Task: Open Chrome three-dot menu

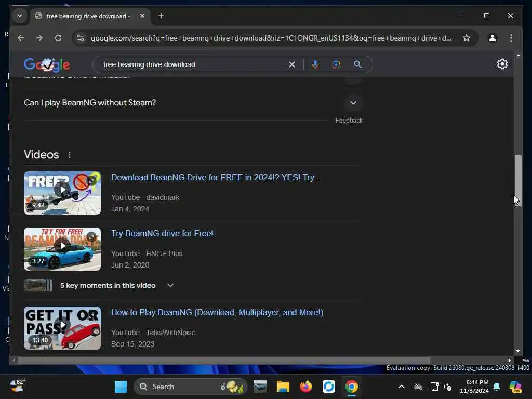Action: point(511,38)
